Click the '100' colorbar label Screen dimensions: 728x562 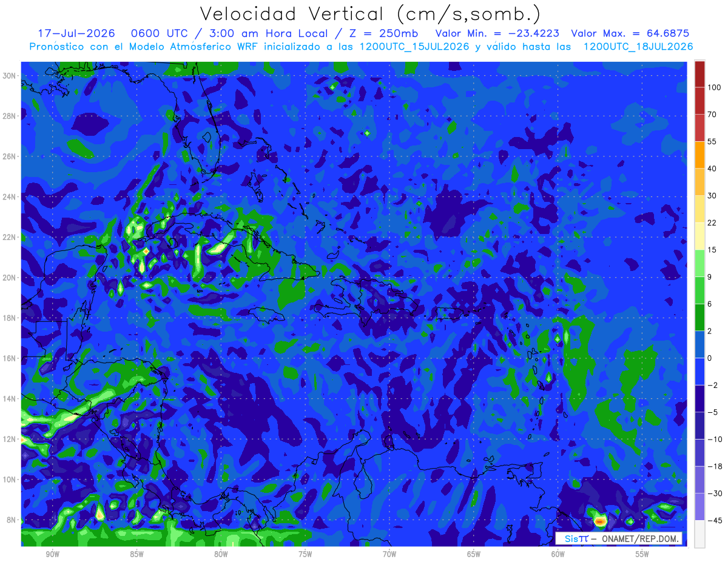click(714, 87)
